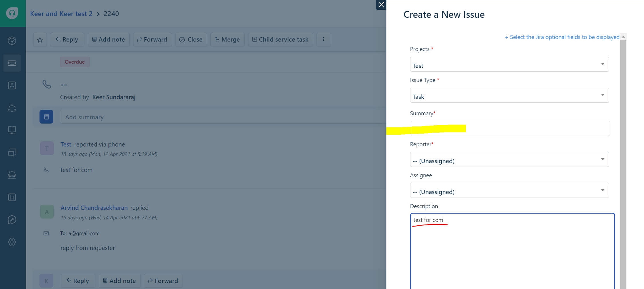
Task: Open the Admin settings gear icon
Action: [x=12, y=242]
